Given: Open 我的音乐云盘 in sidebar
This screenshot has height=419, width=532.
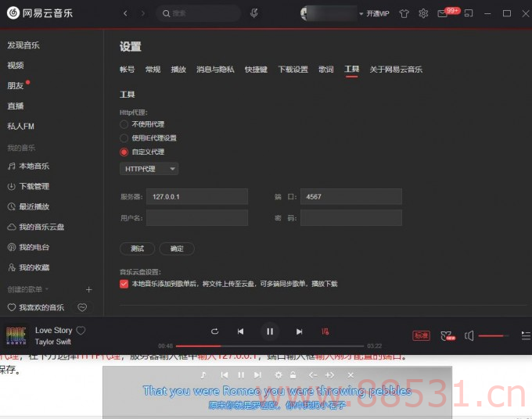Looking at the screenshot, I should (36, 227).
